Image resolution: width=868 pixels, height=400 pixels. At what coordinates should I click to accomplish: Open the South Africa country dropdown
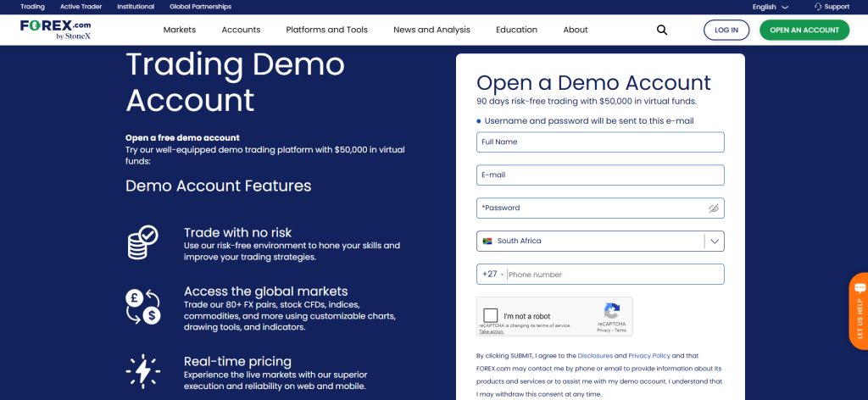(600, 242)
